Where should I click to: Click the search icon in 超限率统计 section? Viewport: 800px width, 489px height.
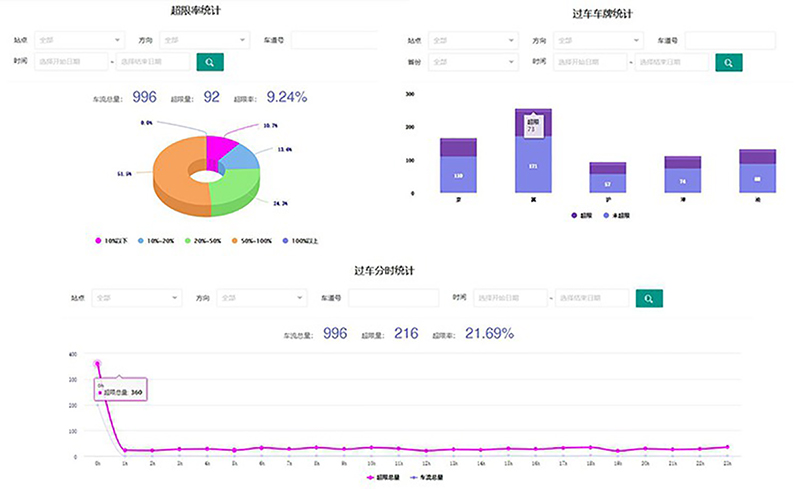(210, 62)
